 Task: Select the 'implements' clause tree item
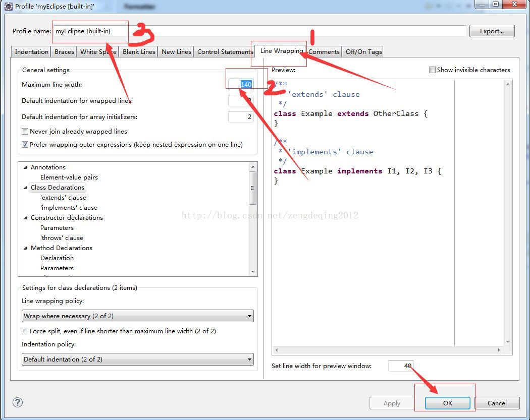click(69, 208)
